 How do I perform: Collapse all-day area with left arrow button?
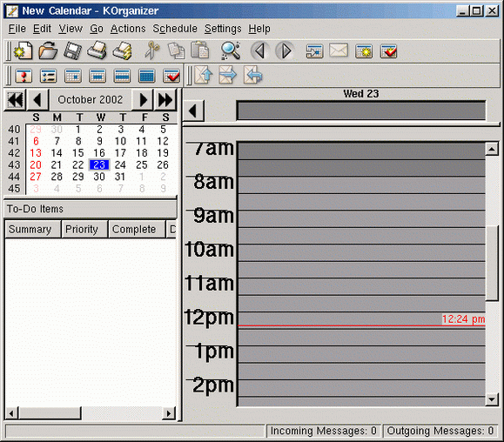tap(193, 111)
